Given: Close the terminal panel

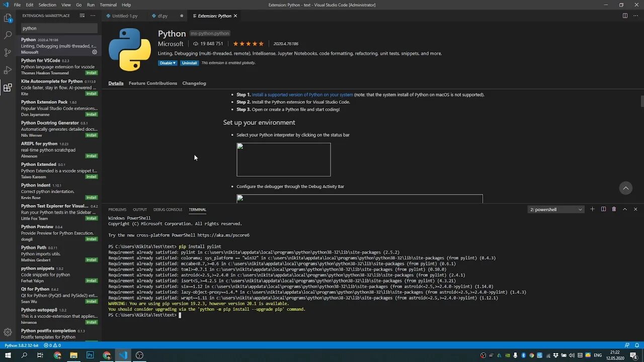Looking at the screenshot, I should click(x=635, y=209).
